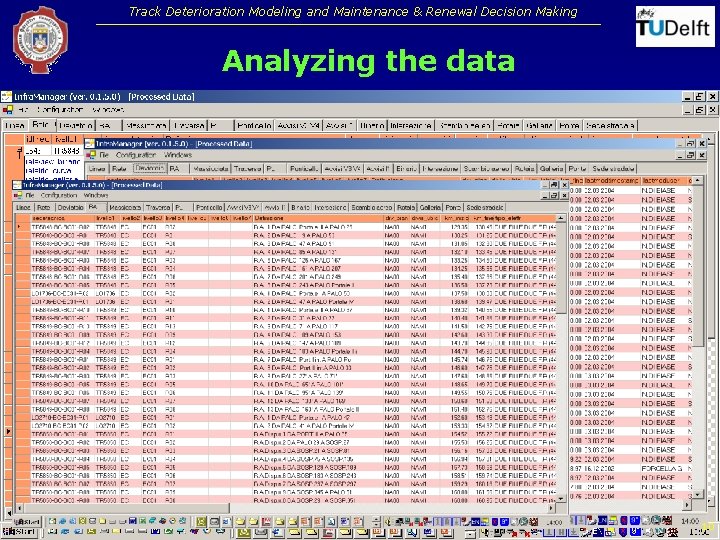Select the Linea tab in the middle window
Screen dimensions: 720x540
tap(97, 169)
